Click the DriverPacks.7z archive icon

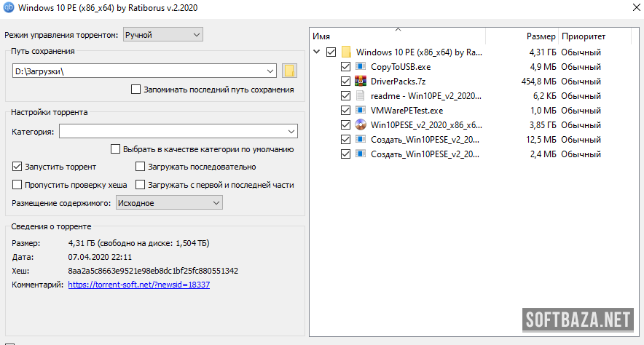[361, 82]
